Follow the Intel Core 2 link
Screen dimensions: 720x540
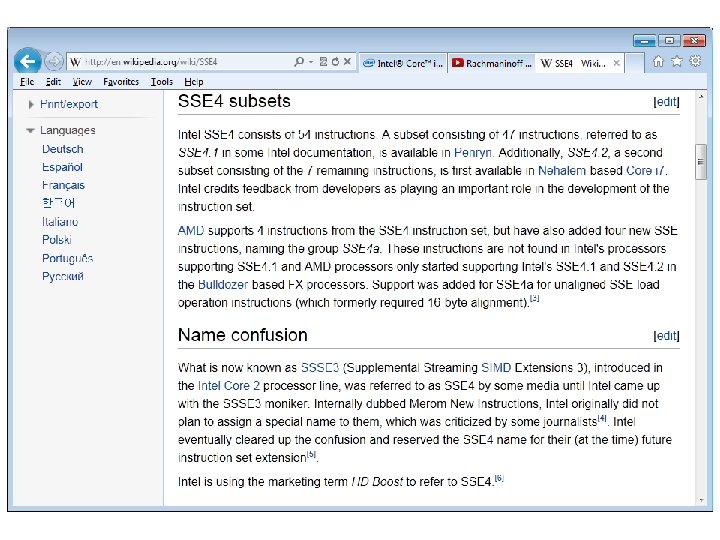(x=229, y=386)
